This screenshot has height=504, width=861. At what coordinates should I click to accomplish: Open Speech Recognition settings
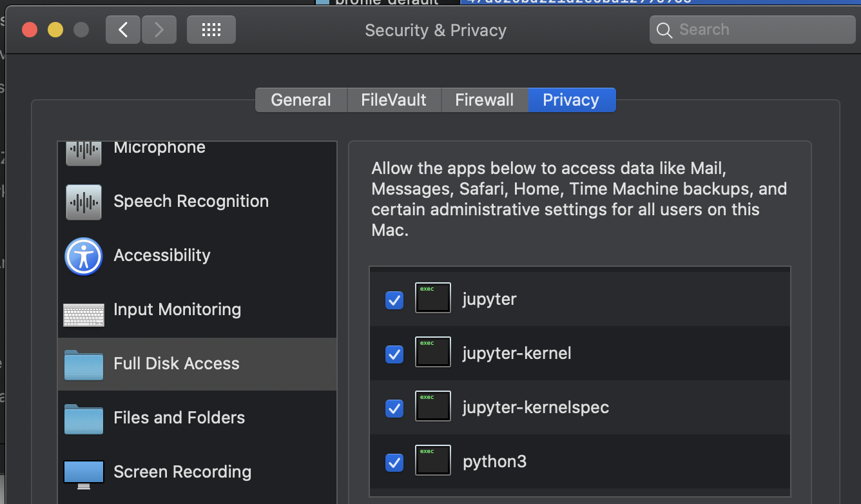(191, 201)
